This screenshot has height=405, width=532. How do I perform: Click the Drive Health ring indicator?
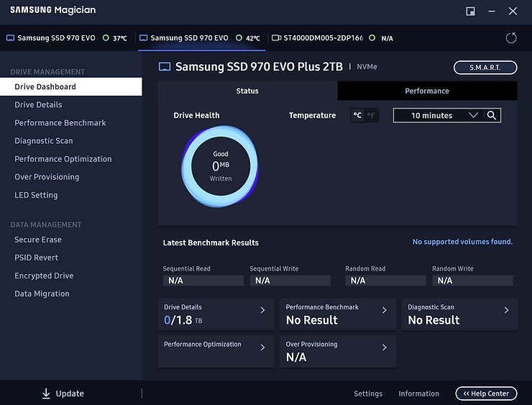(x=221, y=166)
